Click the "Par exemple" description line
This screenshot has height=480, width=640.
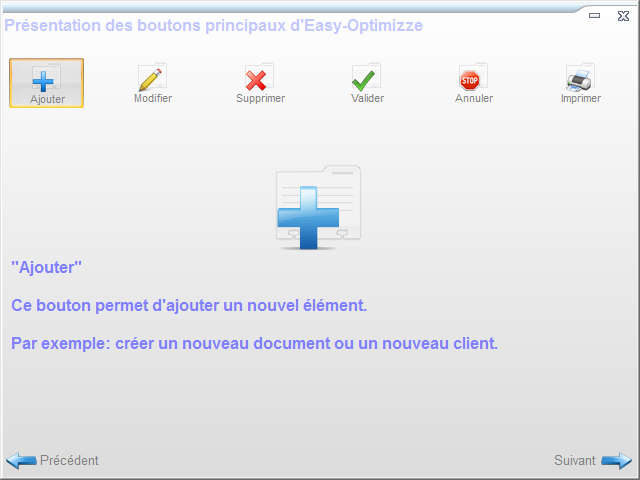(254, 343)
